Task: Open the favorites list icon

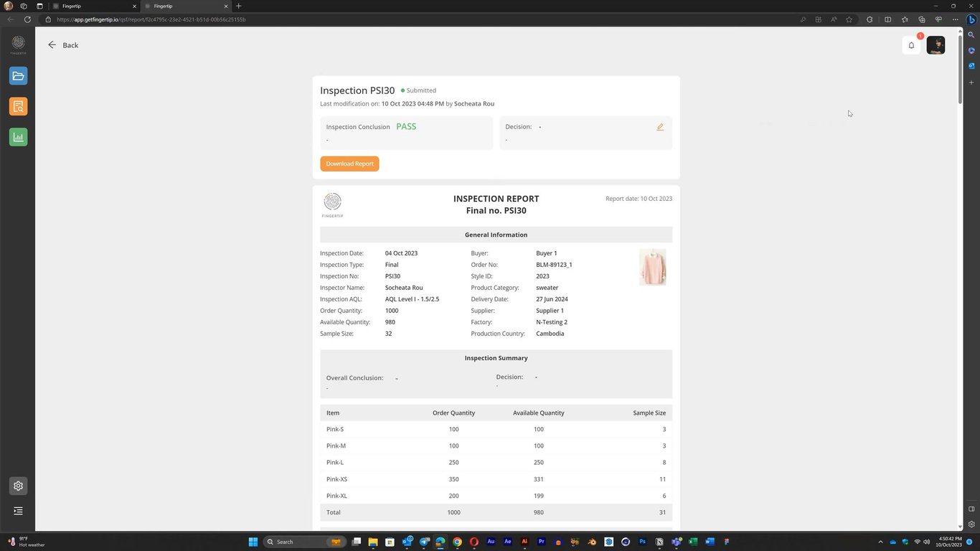Action: [x=905, y=19]
